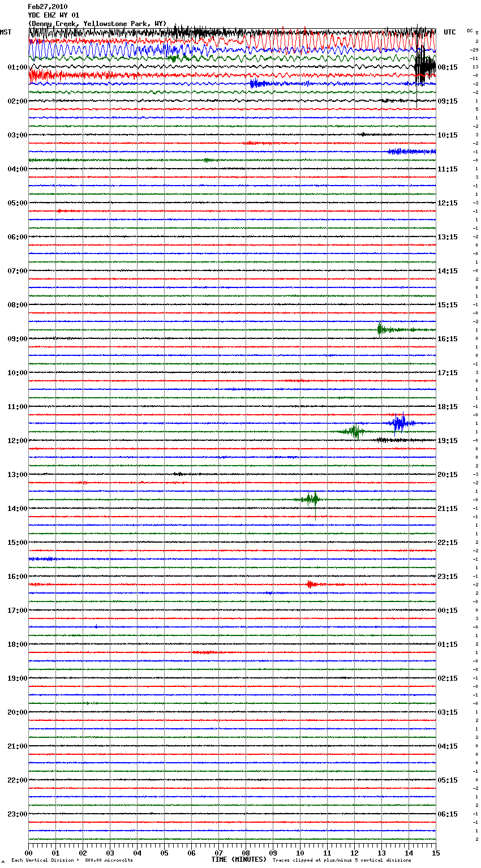
Task: Select the 07:00 MST time label
Action: click(18, 271)
